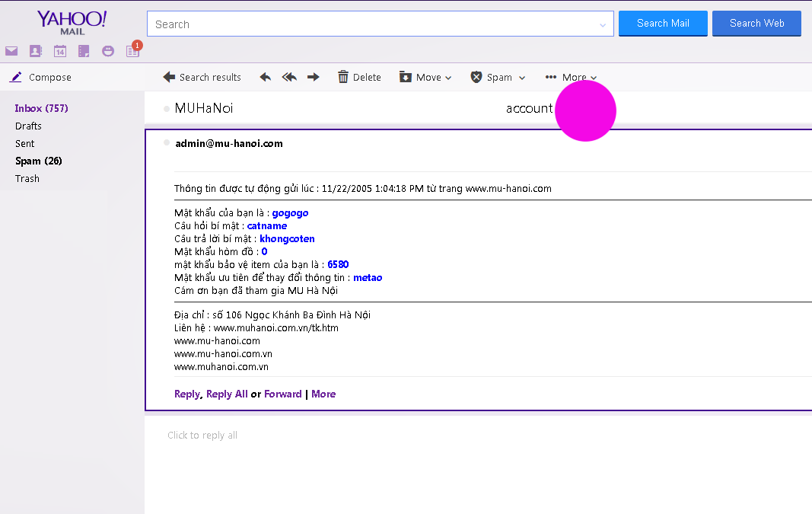This screenshot has width=812, height=514.
Task: Open the Spam (26) folder
Action: click(x=39, y=161)
